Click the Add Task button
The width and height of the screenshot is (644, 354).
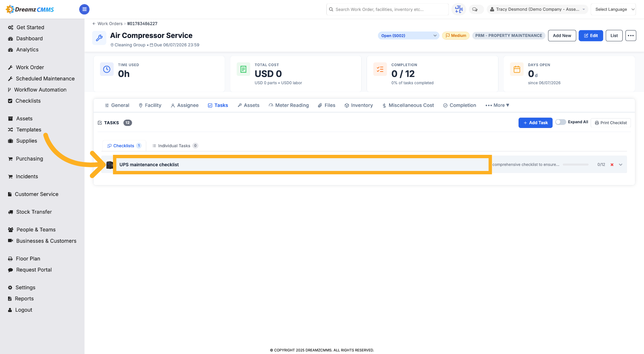pyautogui.click(x=535, y=123)
